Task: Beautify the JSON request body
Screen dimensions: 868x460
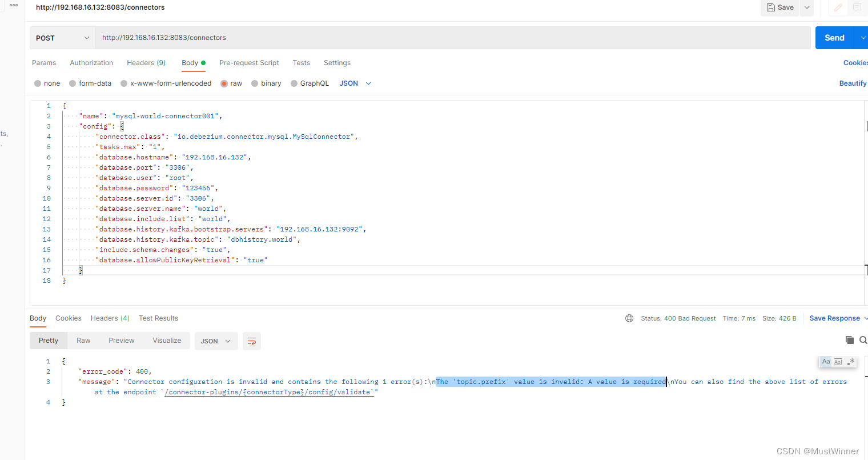Action: pos(853,83)
